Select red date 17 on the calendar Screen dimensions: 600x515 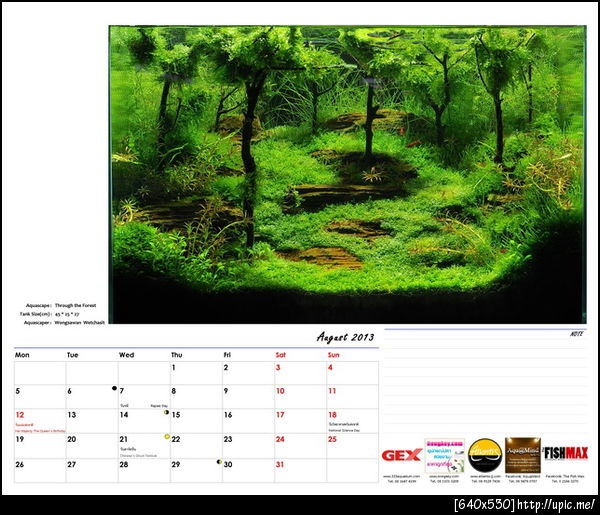click(x=280, y=415)
